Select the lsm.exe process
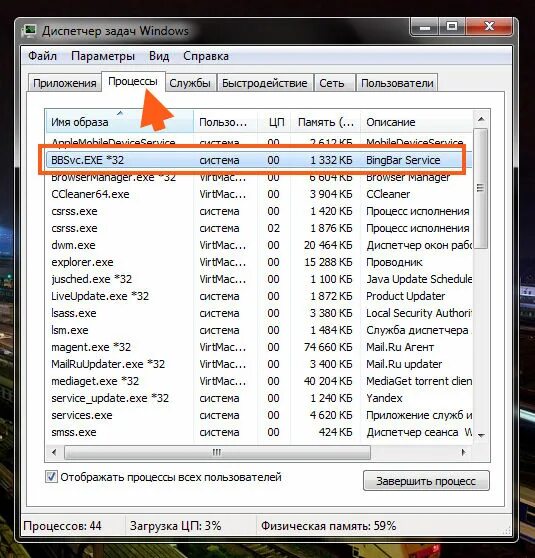535x558 pixels. click(x=259, y=330)
